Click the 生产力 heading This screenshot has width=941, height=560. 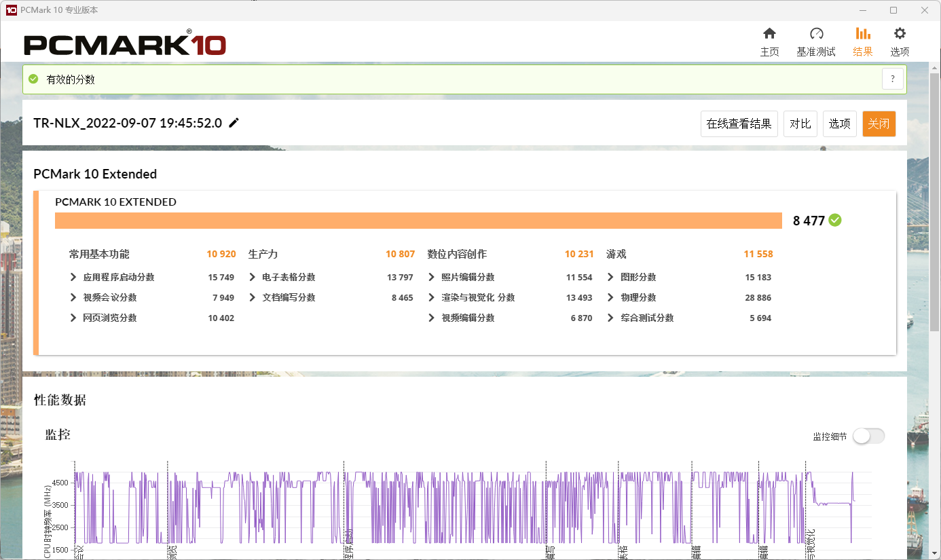click(263, 254)
